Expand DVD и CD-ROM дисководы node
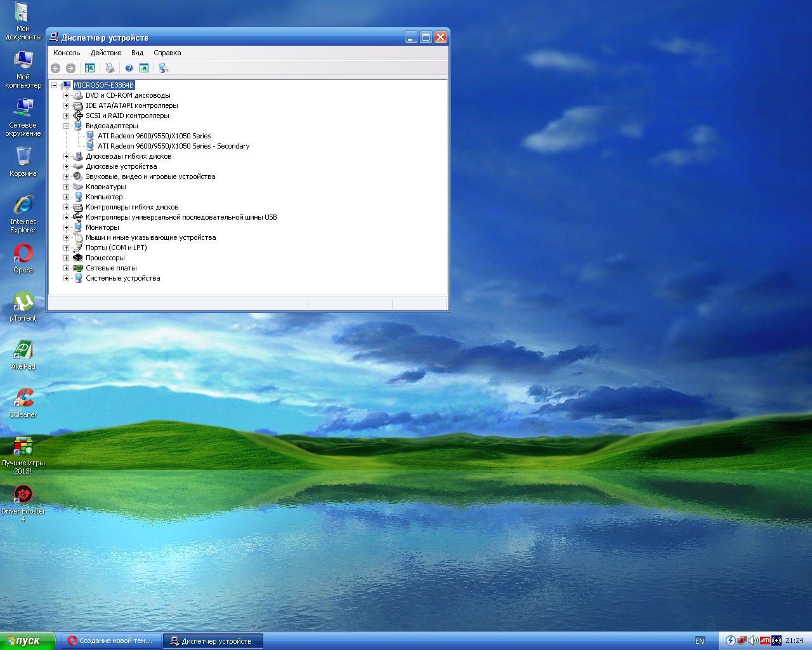This screenshot has width=812, height=650. (x=66, y=95)
